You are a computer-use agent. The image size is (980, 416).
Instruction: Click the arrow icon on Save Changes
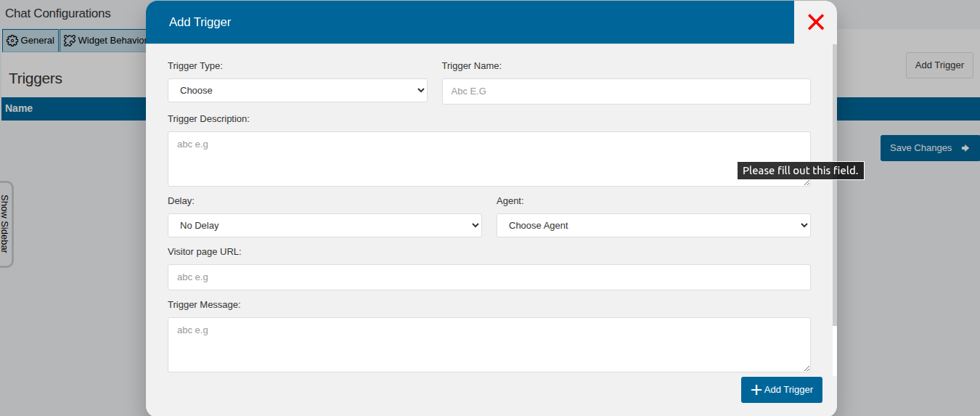pyautogui.click(x=965, y=148)
